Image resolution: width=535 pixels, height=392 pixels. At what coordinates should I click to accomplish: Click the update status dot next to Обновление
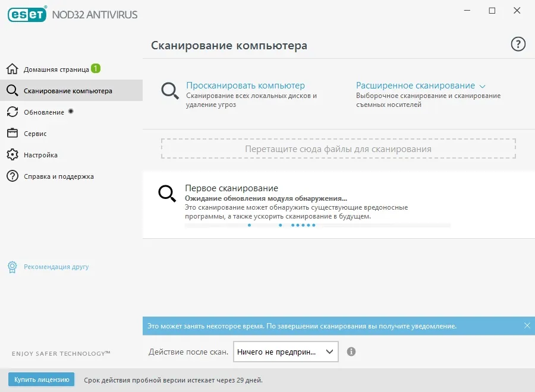click(71, 111)
